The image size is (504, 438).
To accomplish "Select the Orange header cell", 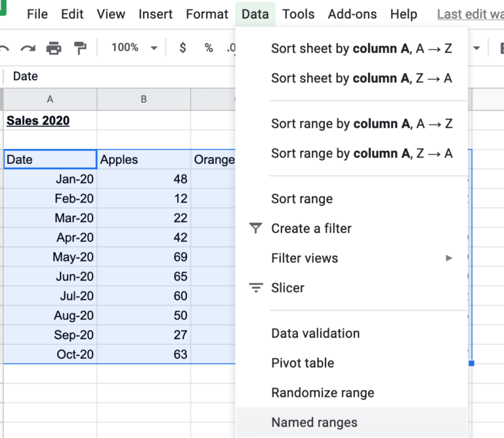I will pyautogui.click(x=213, y=159).
